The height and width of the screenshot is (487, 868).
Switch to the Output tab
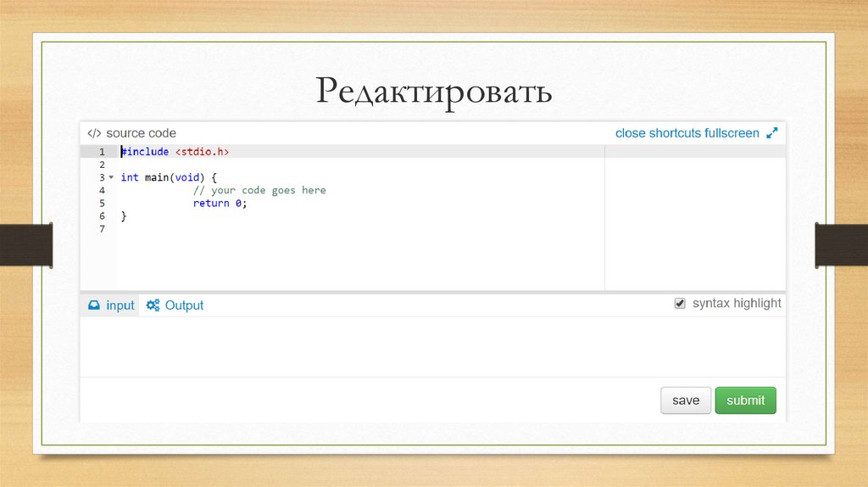click(175, 305)
